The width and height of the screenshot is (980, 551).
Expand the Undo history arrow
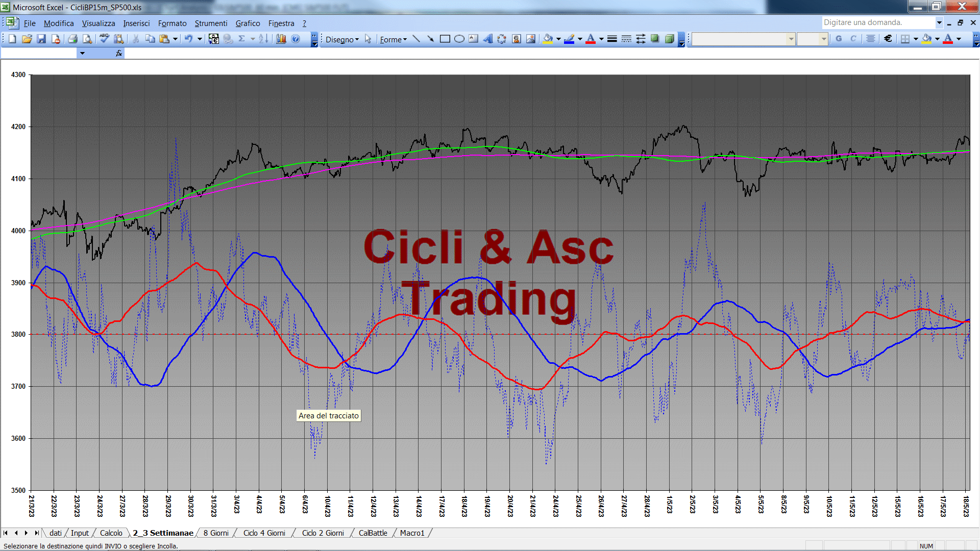[x=200, y=39]
